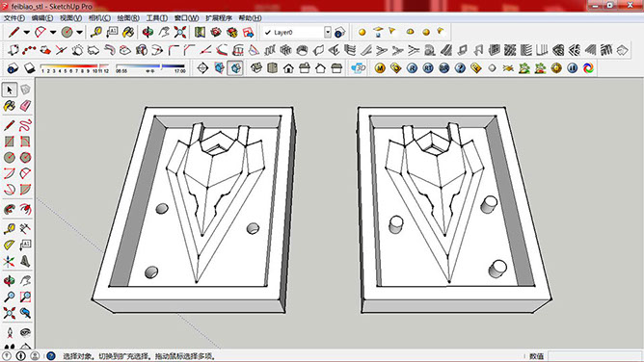Click the blue RT round plugin button

tap(428, 68)
